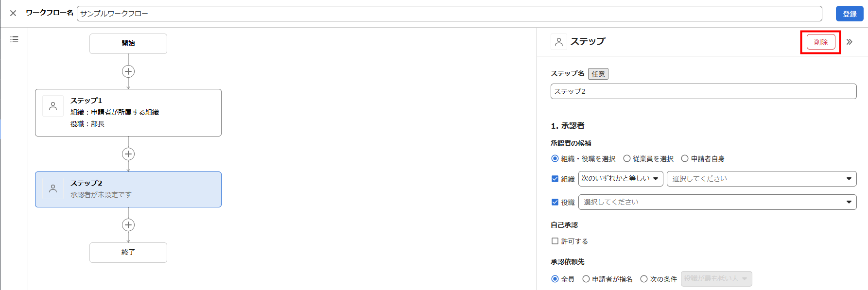Click plus icon between ステップ2 and 終了

(x=128, y=225)
